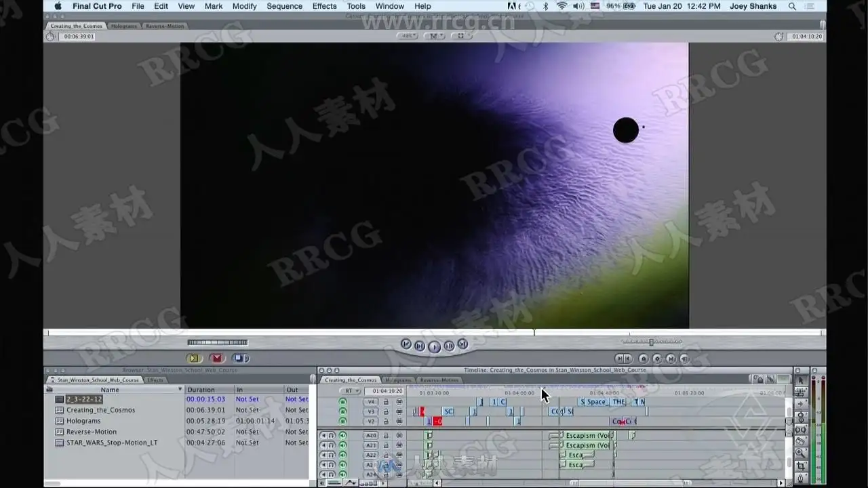Toggle V3 track visibility
This screenshot has height=488, width=868.
tap(342, 411)
